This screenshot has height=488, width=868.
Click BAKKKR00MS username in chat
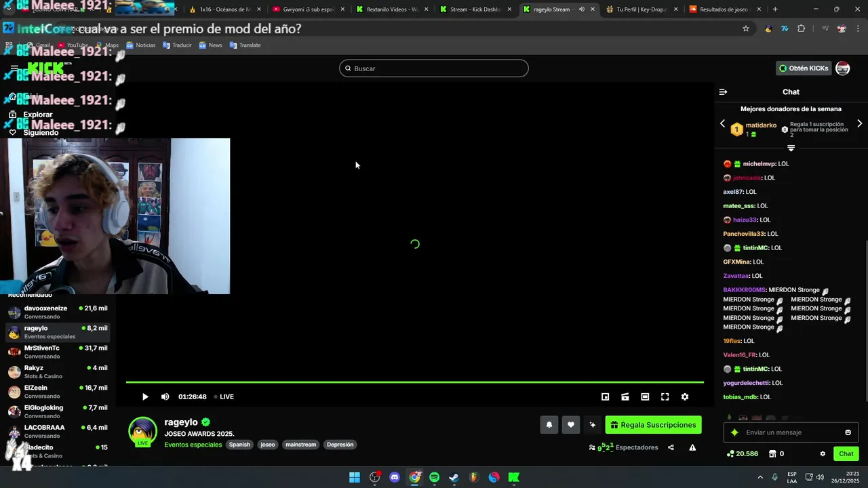[x=744, y=290]
